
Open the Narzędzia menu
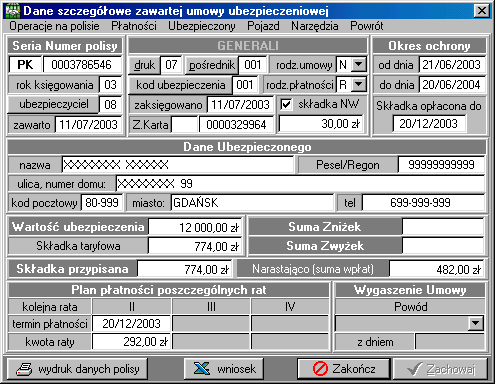(315, 26)
